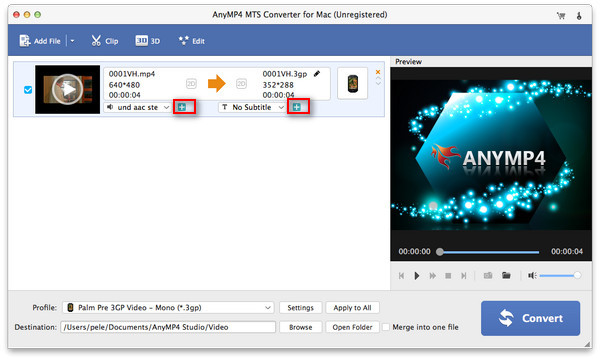Skip to the previous preview item
This screenshot has width=600, height=360.
coord(401,275)
